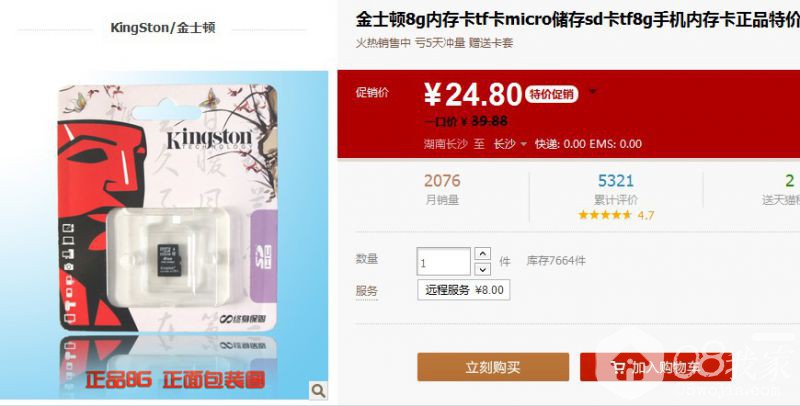Click the quantity input field
The height and width of the screenshot is (406, 800).
tap(443, 262)
